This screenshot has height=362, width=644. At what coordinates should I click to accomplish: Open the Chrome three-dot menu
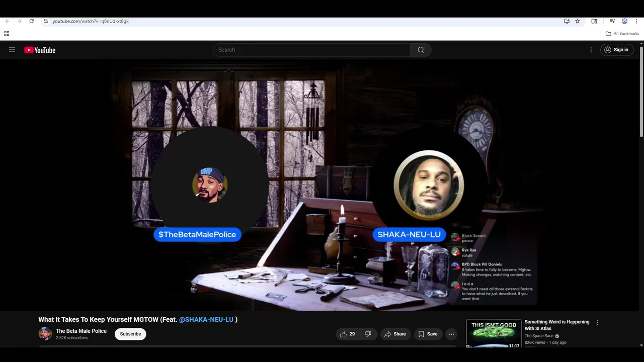click(636, 21)
